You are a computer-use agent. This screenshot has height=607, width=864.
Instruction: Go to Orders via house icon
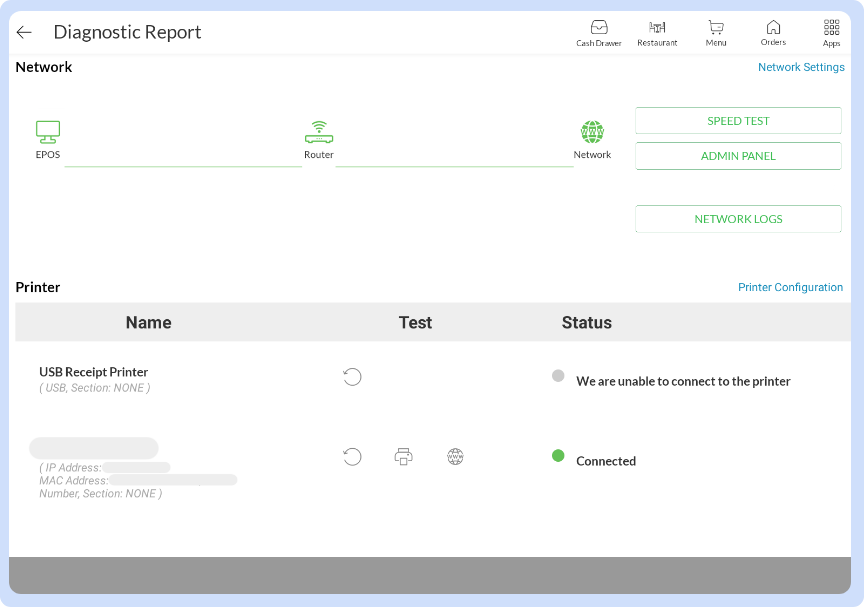pos(773,33)
